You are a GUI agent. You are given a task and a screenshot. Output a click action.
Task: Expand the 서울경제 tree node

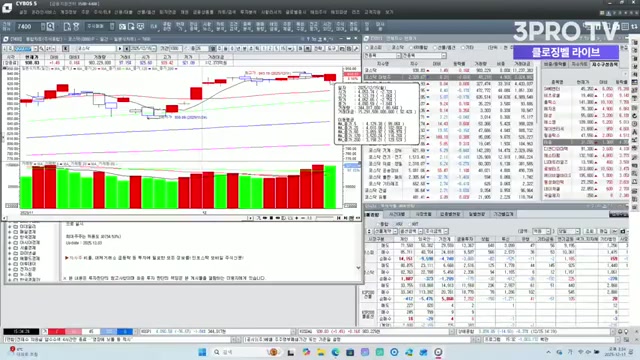tap(10, 248)
